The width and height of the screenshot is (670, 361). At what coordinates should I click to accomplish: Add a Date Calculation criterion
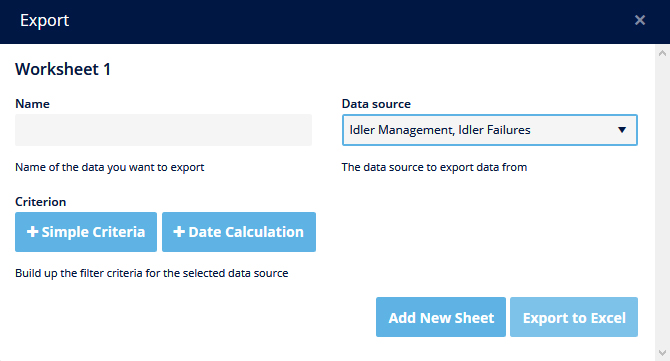point(239,232)
